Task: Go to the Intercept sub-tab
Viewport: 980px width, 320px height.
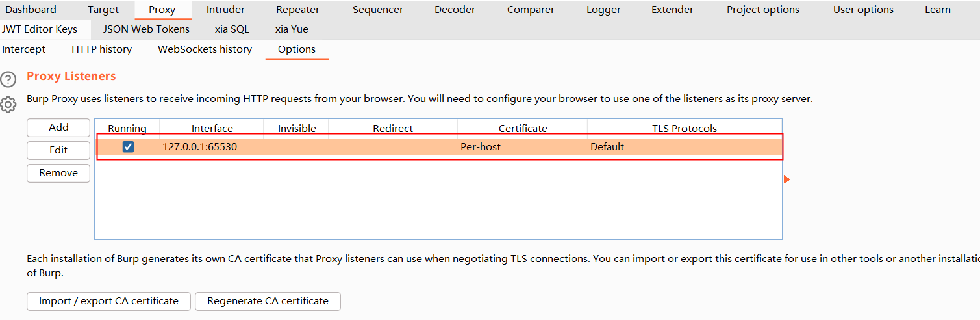Action: click(24, 49)
